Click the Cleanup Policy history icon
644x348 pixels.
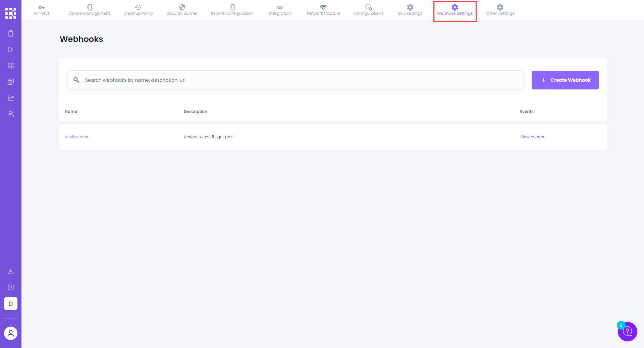(138, 7)
